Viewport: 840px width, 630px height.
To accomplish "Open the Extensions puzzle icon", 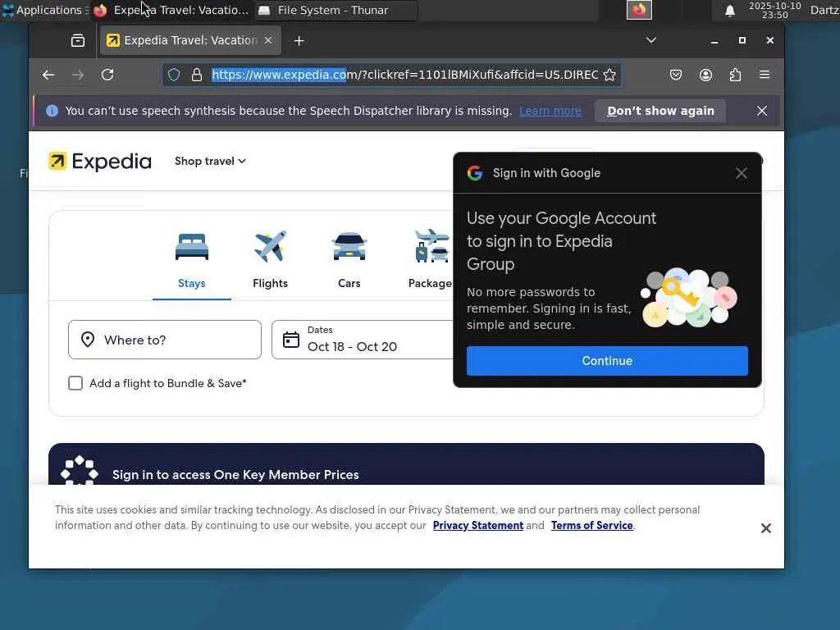I will click(735, 75).
